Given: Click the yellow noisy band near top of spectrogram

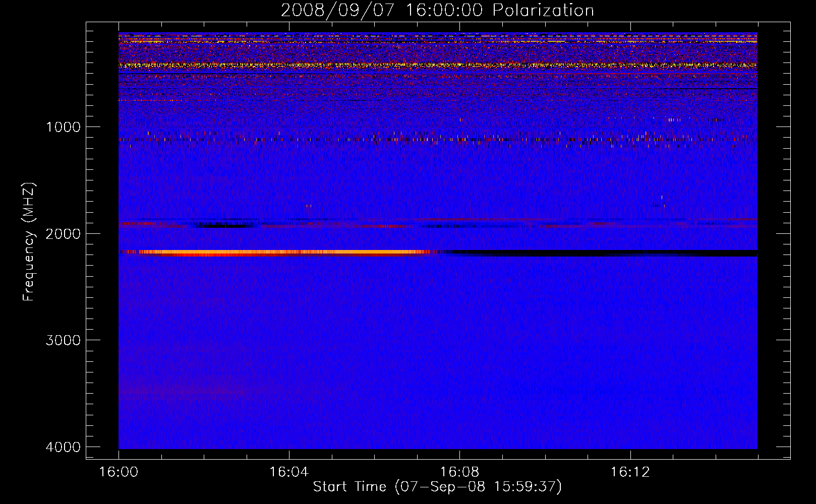Looking at the screenshot, I should pyautogui.click(x=438, y=65).
